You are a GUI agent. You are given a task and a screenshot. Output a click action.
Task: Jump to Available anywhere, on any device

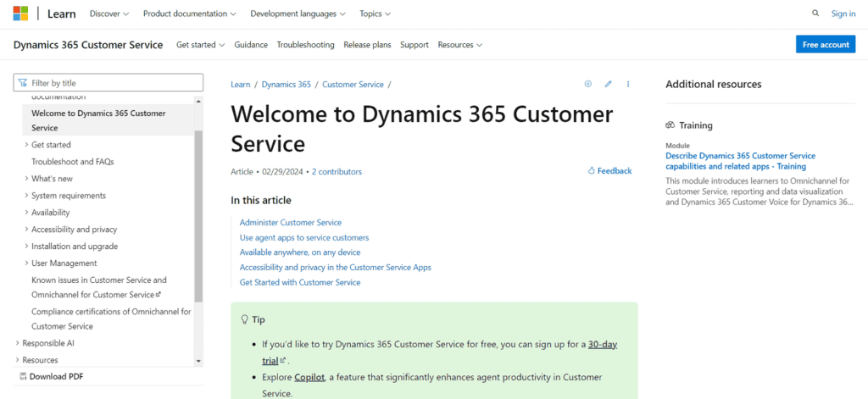300,252
